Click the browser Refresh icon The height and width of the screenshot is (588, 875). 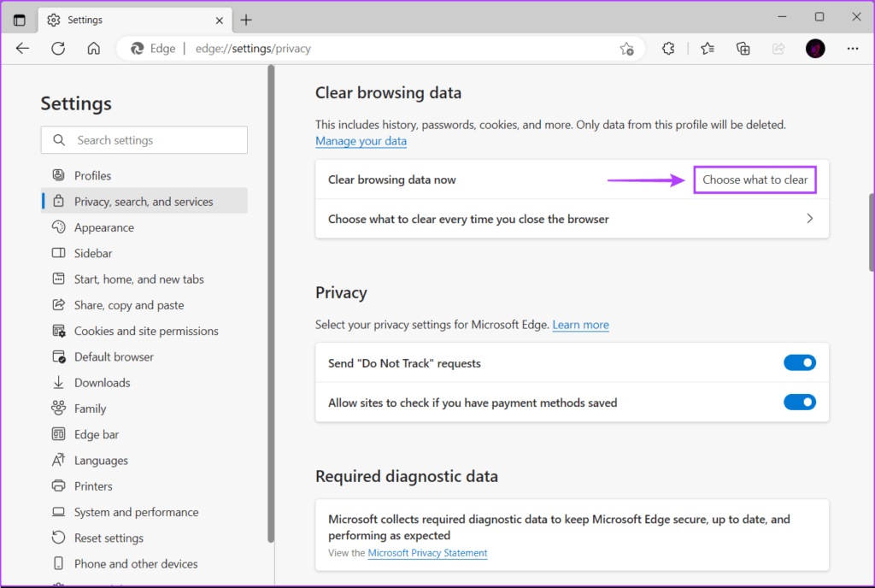(x=58, y=49)
